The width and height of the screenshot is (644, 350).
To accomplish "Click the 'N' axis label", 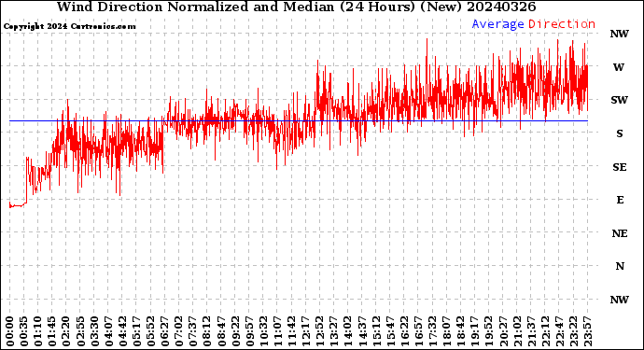I will coord(620,266).
